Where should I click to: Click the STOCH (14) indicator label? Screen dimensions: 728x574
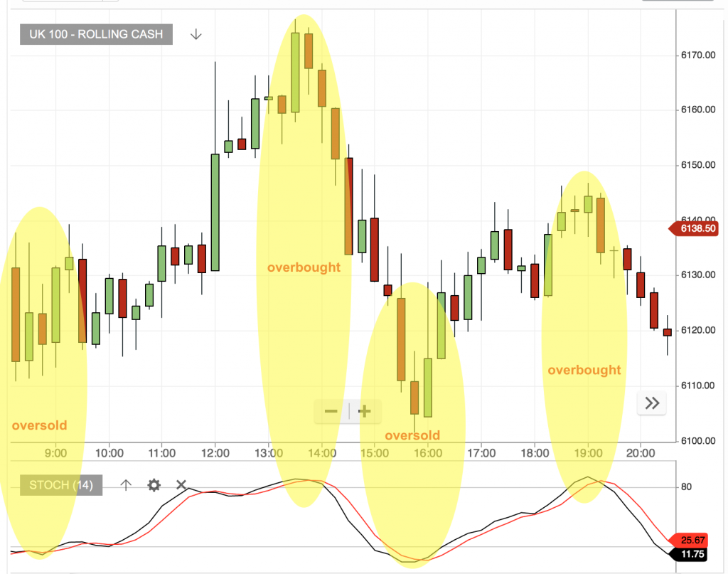61,485
